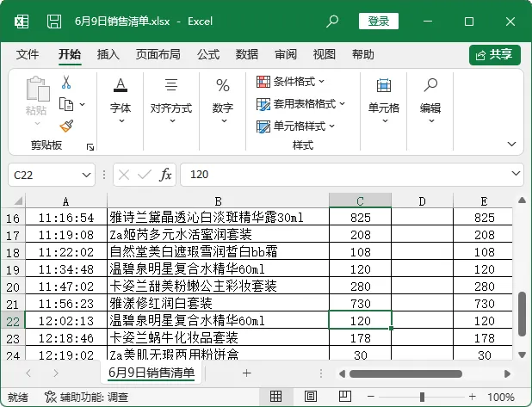Click cell C16 with value 825
The width and height of the screenshot is (532, 407).
[x=361, y=218]
